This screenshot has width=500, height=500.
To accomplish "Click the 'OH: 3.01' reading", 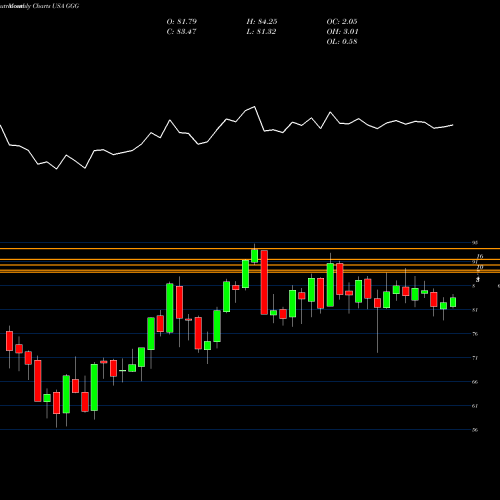I will coord(342,32).
